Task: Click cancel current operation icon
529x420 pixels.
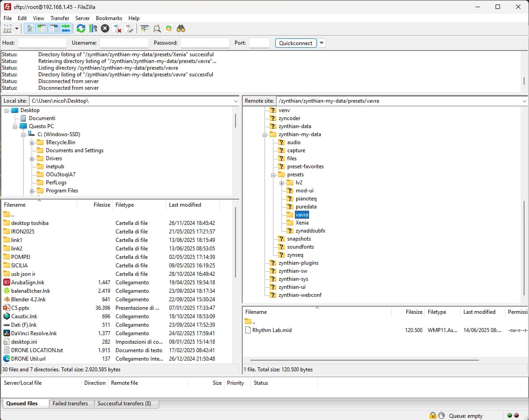Action: click(105, 29)
